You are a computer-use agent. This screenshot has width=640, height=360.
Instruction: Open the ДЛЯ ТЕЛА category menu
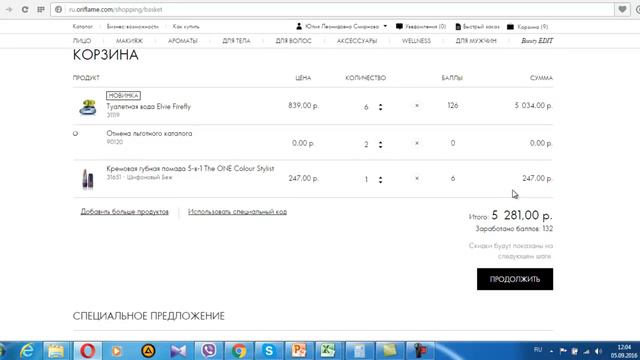(x=236, y=41)
